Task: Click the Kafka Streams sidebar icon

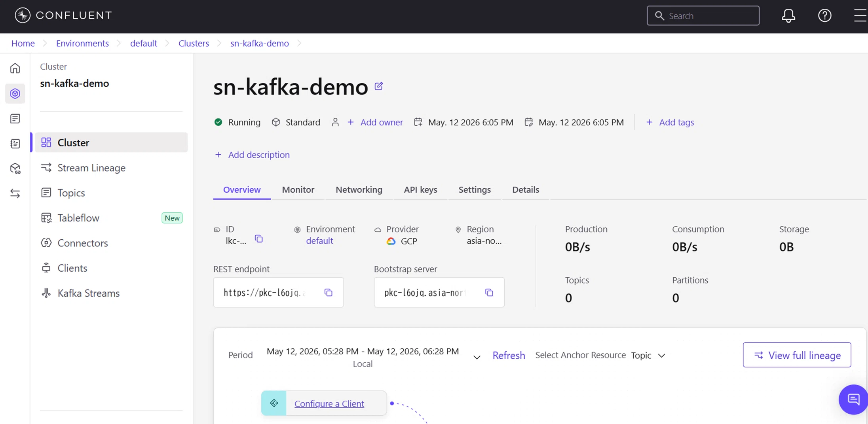Action: pyautogui.click(x=46, y=293)
